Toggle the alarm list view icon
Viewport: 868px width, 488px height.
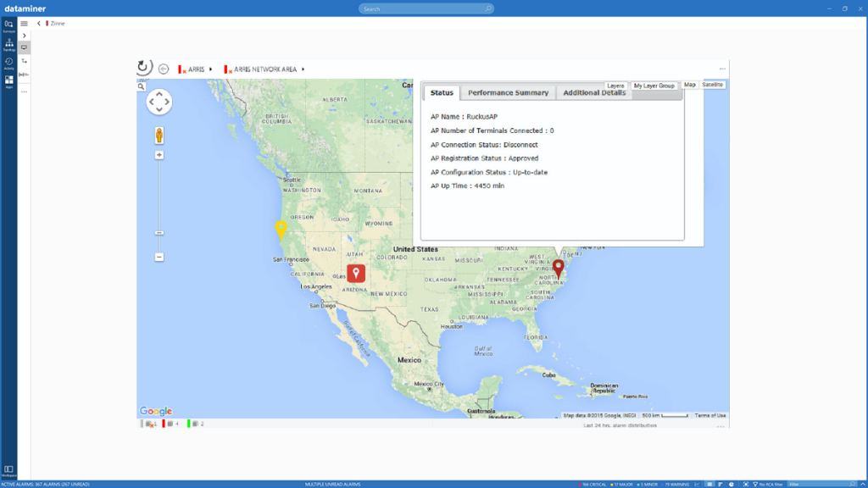[709, 484]
